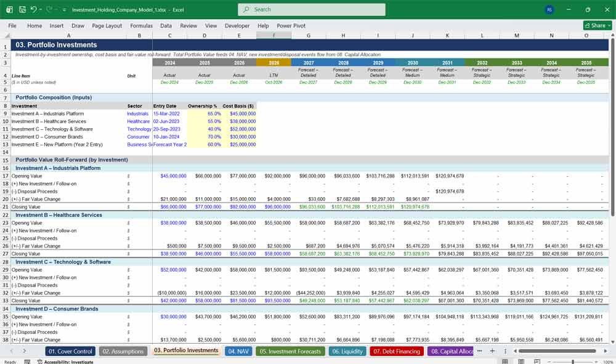Click horizontal scroll right arrow

(x=606, y=351)
